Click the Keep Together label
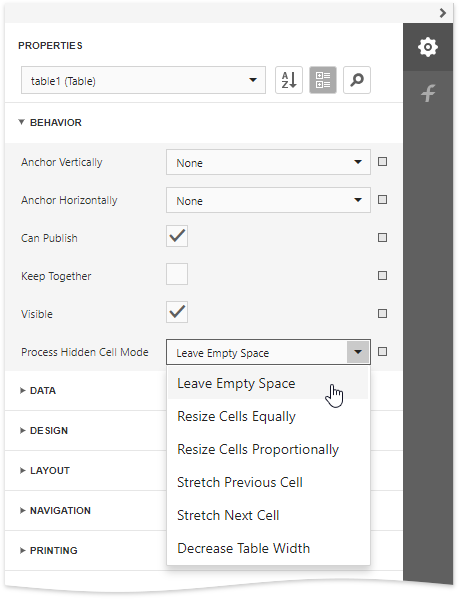The image size is (459, 599). (x=56, y=276)
